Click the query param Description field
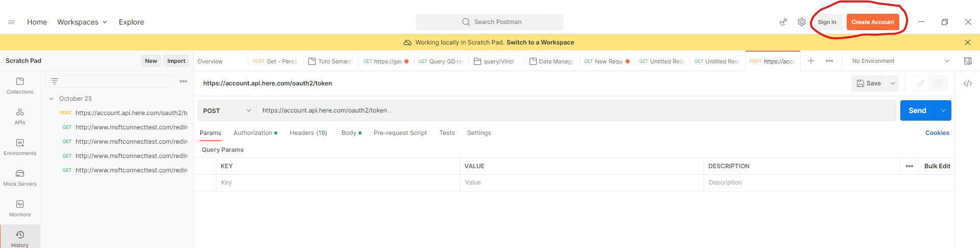The height and width of the screenshot is (248, 980). point(829,183)
